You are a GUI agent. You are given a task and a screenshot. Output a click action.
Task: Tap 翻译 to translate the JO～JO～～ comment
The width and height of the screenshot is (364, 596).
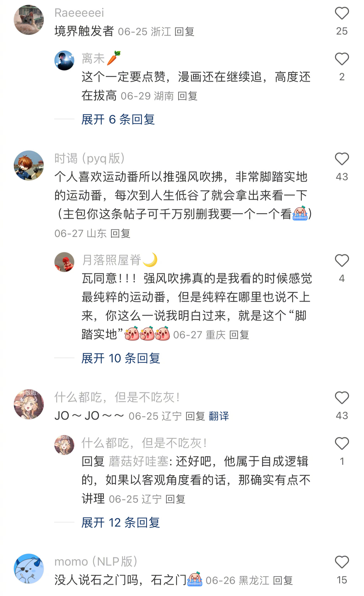pos(219,416)
